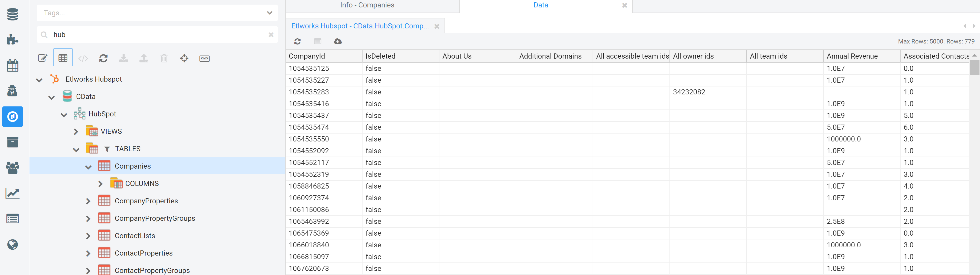
Task: Expand the COLUMNS folder
Action: (100, 184)
